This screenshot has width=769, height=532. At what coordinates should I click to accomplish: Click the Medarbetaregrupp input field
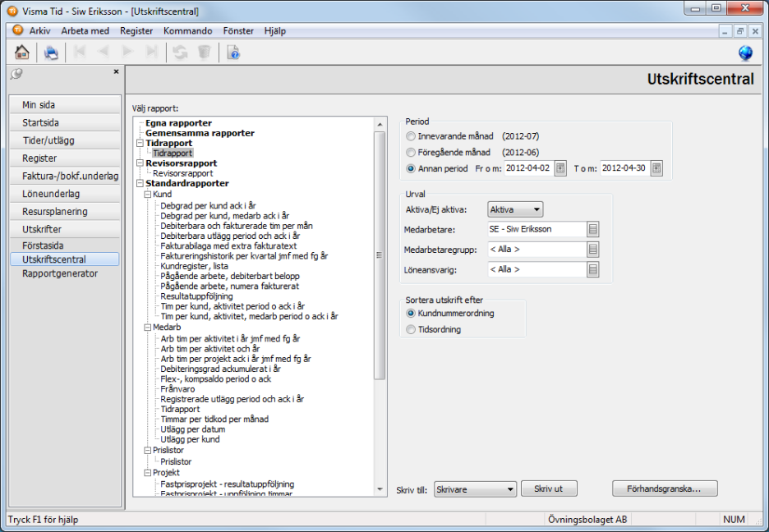tap(537, 250)
